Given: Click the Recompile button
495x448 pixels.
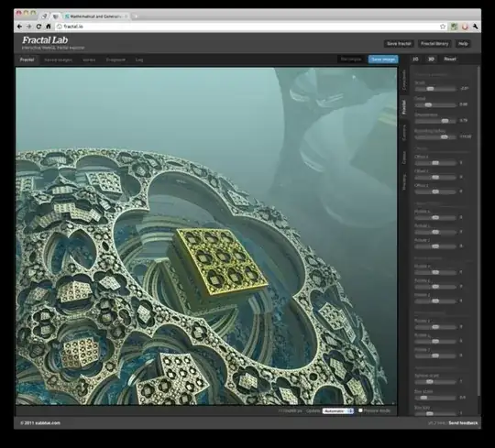Looking at the screenshot, I should pos(351,59).
